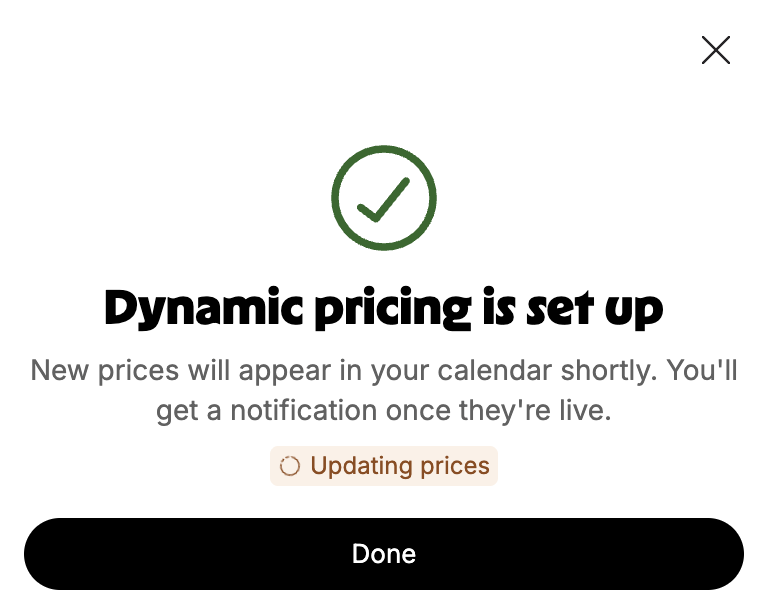Click the words 'set up' in the heading
This screenshot has height=612, width=774.
[595, 308]
